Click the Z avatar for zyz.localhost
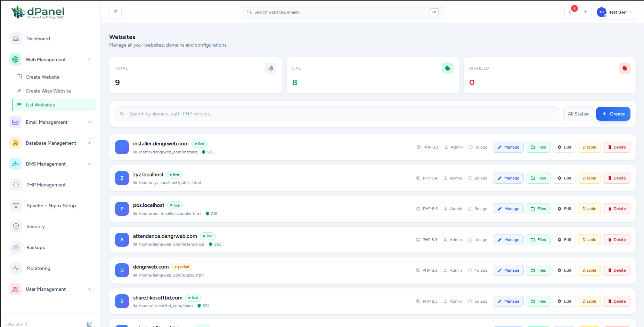The height and width of the screenshot is (327, 644). point(122,178)
